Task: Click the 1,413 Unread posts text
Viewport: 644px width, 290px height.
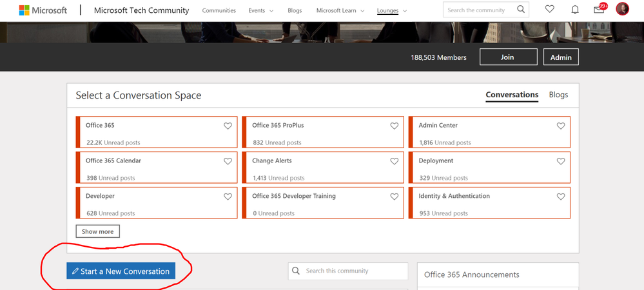Action: coord(279,179)
